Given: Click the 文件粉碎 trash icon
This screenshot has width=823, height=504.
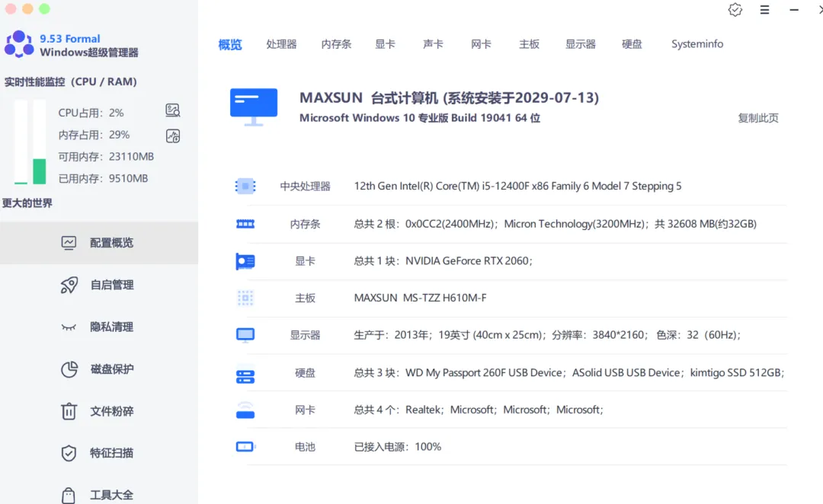Looking at the screenshot, I should [69, 411].
